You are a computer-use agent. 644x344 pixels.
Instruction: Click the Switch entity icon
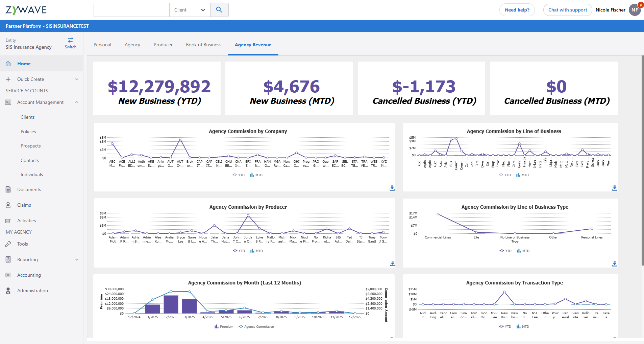pyautogui.click(x=71, y=40)
